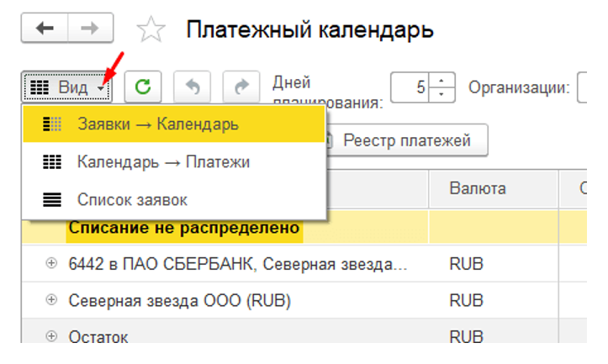Viewport: 608px width, 364px height.
Task: Expand the Северная звезда ООО (RUB) row
Action: pos(51,299)
